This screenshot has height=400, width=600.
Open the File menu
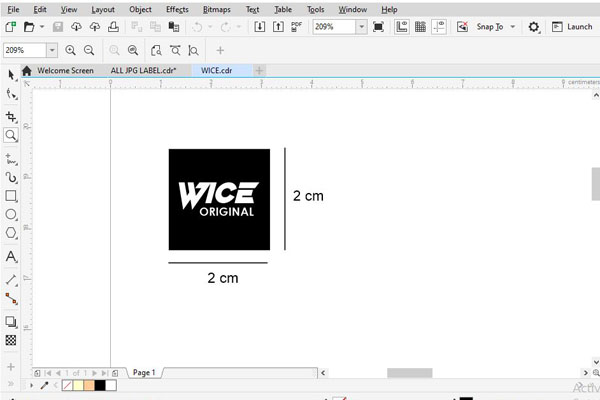13,10
